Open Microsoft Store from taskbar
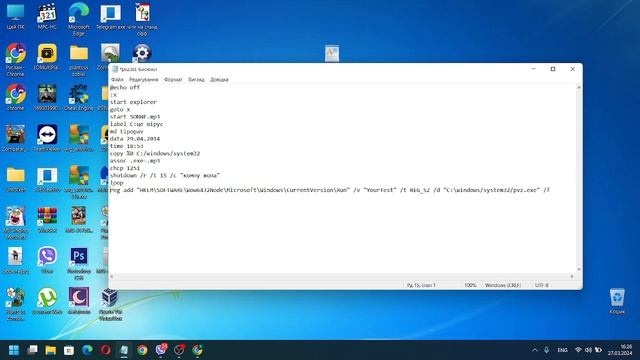Viewport: 640px width, 360px height. pyautogui.click(x=69, y=350)
